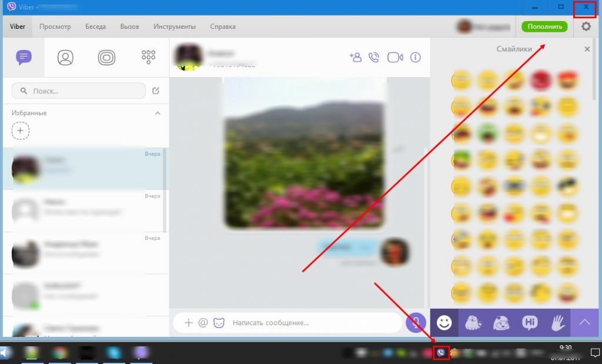Add participant to the conversation
This screenshot has height=364, width=602.
tap(355, 57)
